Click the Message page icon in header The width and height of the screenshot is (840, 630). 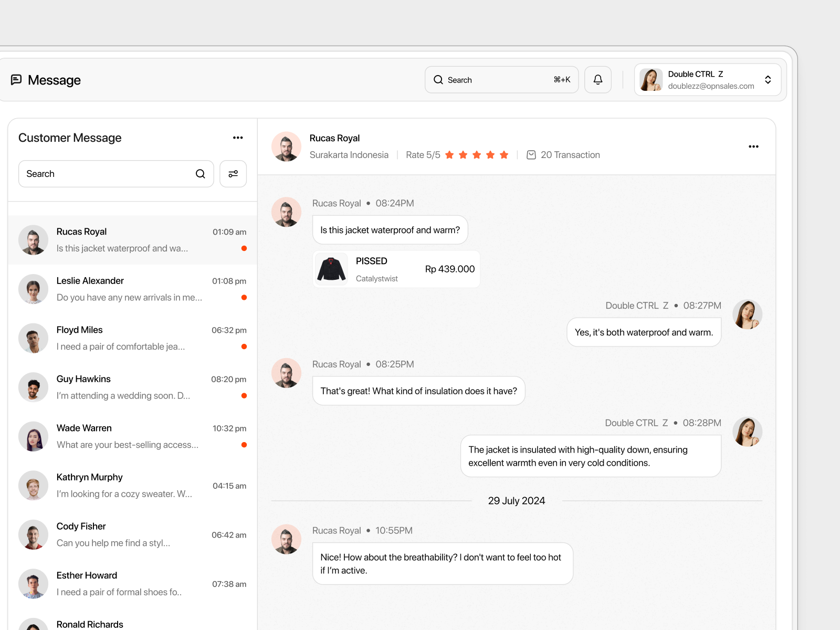(x=16, y=80)
